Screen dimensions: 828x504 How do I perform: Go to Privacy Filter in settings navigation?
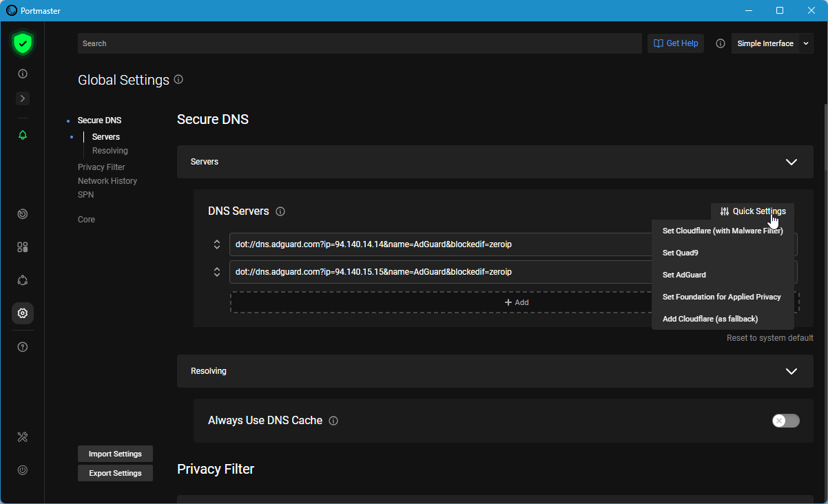[101, 167]
